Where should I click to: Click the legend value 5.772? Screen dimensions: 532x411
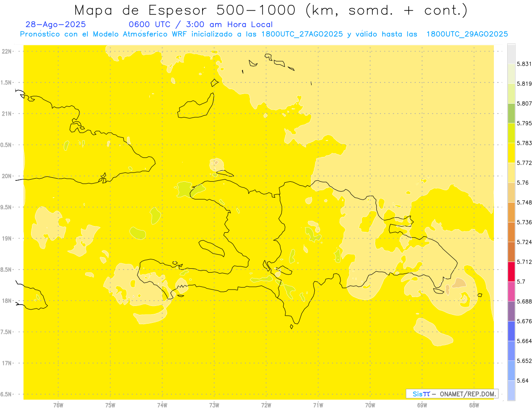(524, 163)
